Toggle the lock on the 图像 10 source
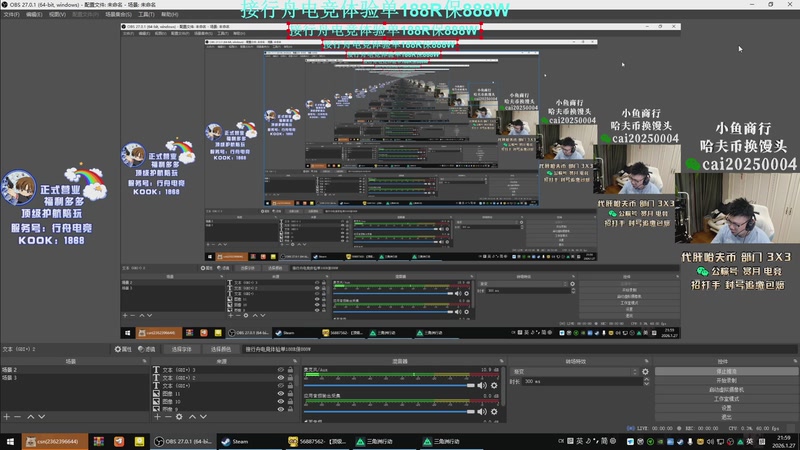Screen dimensions: 800x450 coord(290,402)
